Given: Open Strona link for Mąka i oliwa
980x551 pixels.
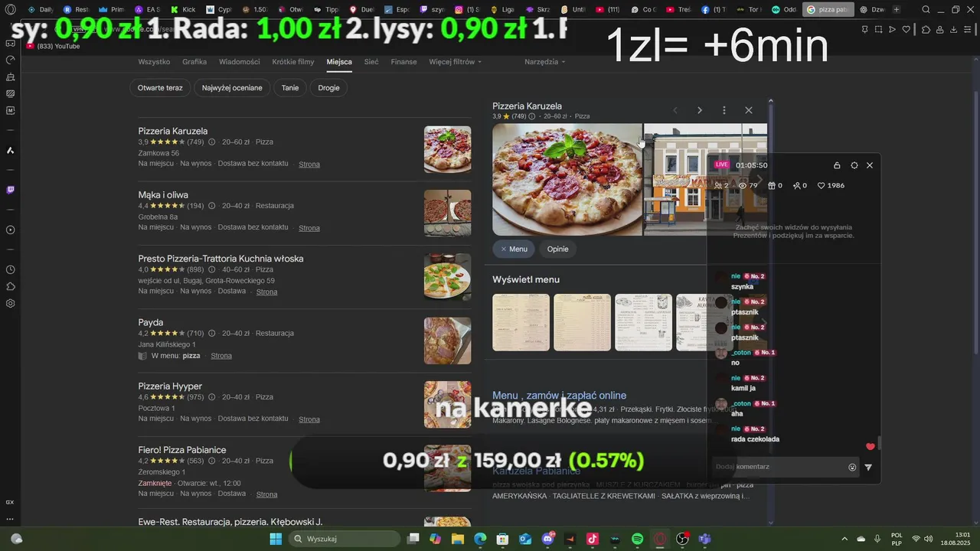Looking at the screenshot, I should (309, 228).
